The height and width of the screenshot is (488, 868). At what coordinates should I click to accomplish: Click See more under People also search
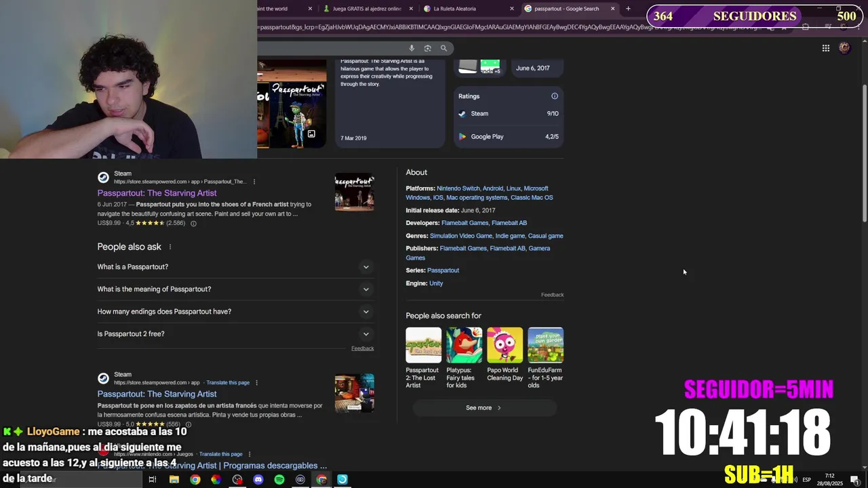484,408
